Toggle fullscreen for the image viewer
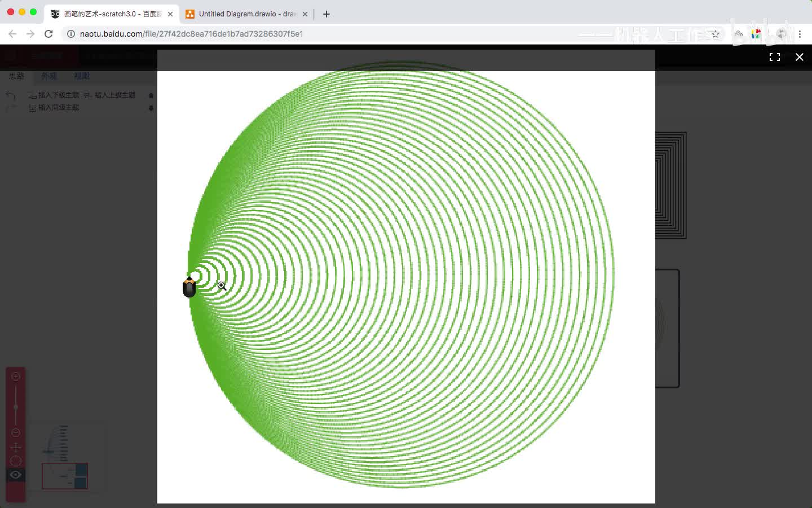The width and height of the screenshot is (812, 508). 775,57
